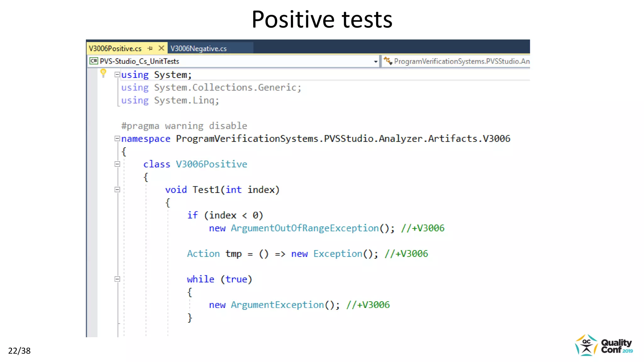Click ArgumentOutOfRangeException in the code

305,228
